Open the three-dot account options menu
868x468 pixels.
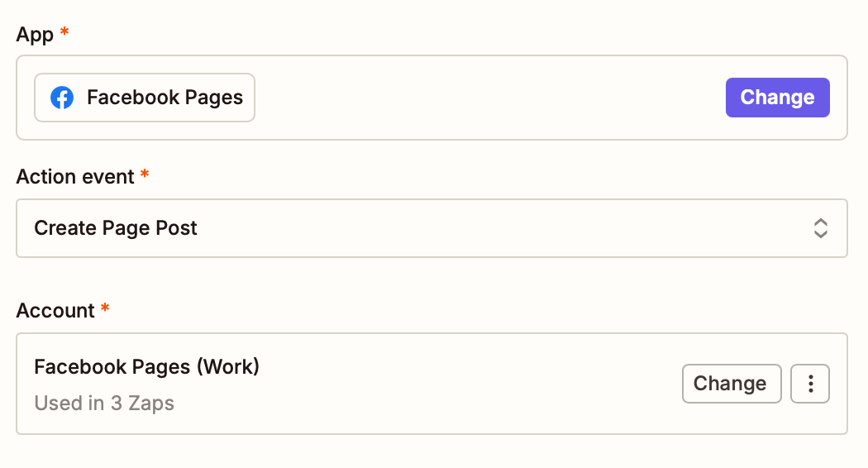810,384
